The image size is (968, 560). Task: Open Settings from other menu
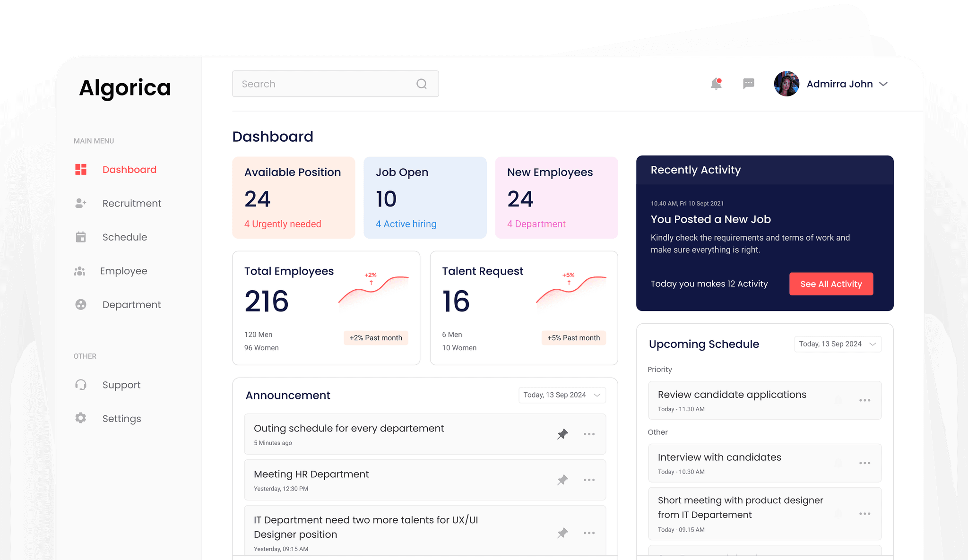[x=121, y=418]
